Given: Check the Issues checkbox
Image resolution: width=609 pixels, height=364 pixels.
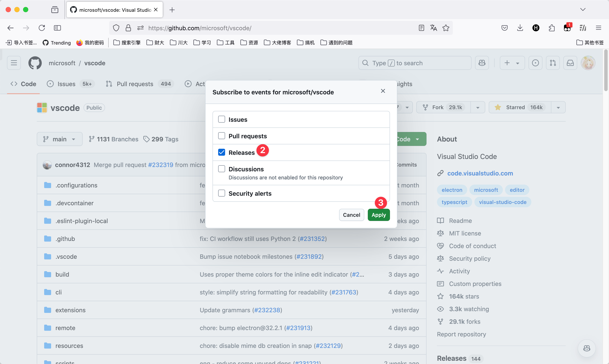Looking at the screenshot, I should point(221,119).
